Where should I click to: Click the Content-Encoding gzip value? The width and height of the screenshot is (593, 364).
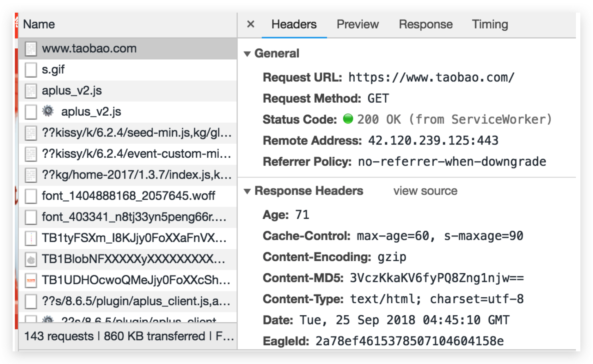(392, 257)
